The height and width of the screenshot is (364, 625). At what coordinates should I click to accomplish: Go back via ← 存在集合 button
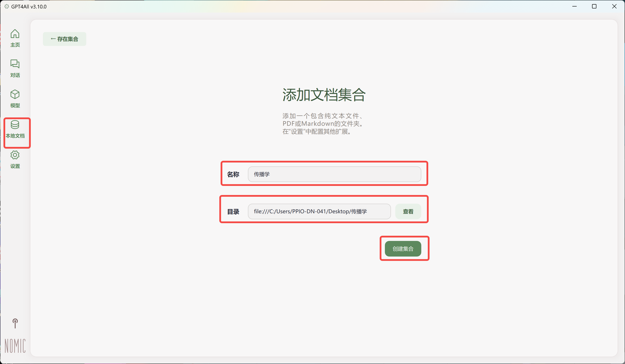click(x=65, y=39)
